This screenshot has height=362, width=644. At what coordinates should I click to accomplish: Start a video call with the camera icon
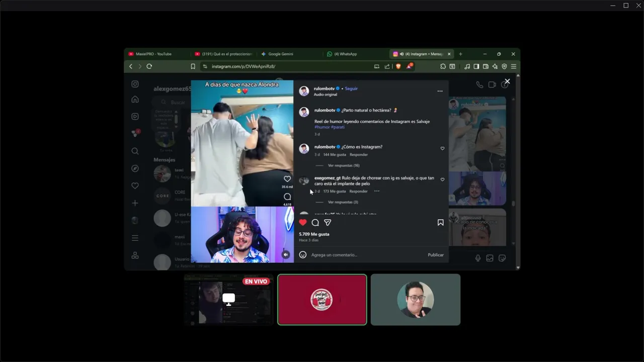coord(492,85)
